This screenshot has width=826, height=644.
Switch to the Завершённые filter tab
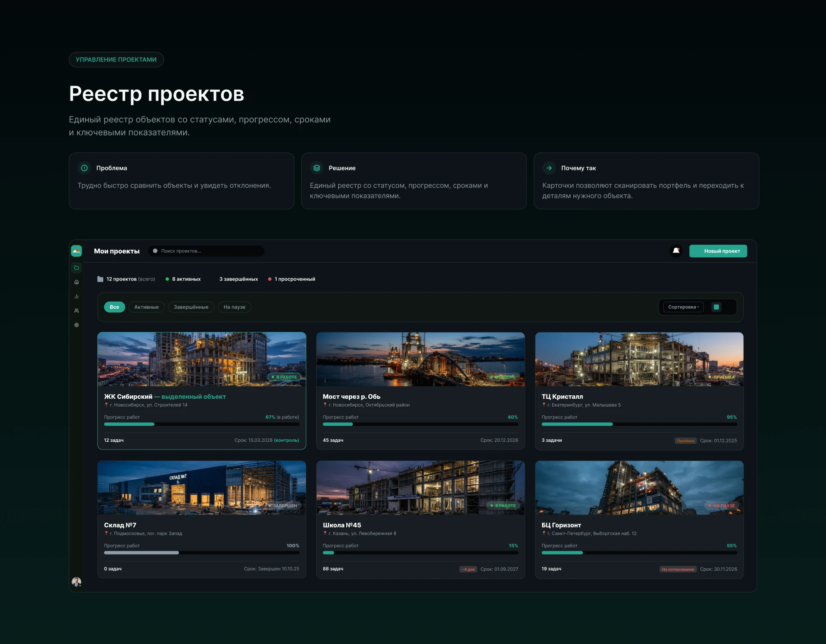[191, 307]
